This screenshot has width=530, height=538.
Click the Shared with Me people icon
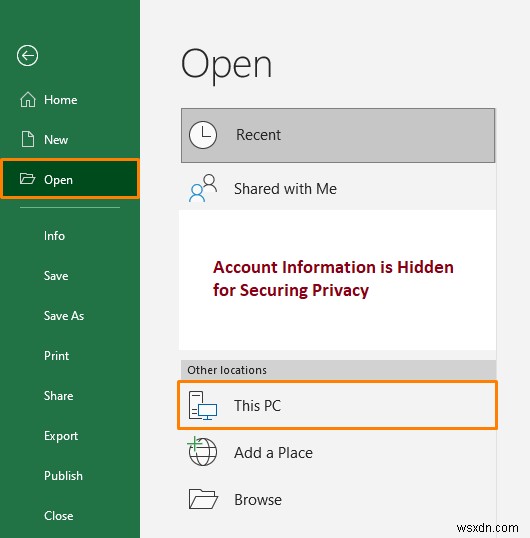coord(203,188)
